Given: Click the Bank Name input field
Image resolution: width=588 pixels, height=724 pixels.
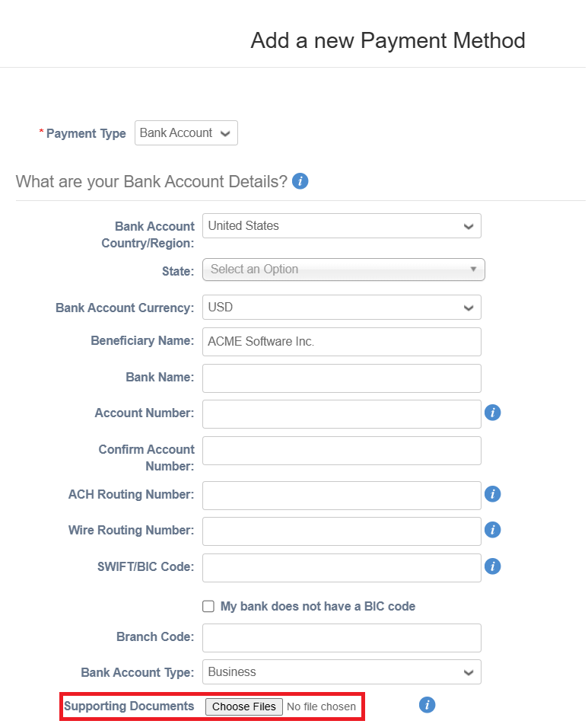Looking at the screenshot, I should pos(341,378).
